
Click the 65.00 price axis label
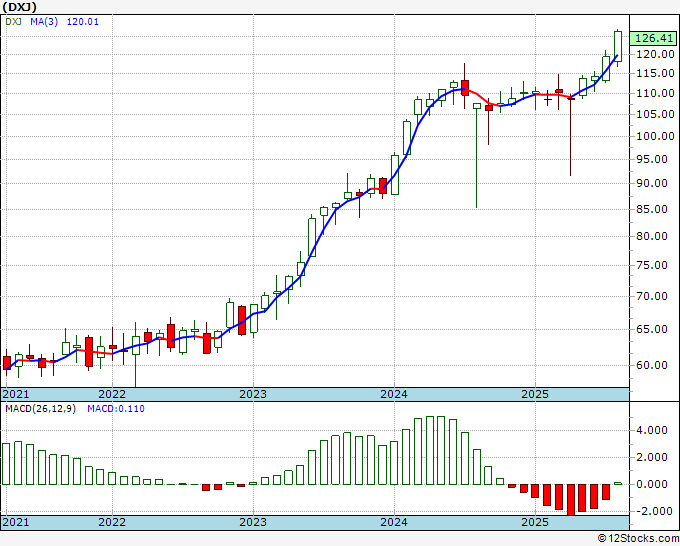tap(652, 329)
